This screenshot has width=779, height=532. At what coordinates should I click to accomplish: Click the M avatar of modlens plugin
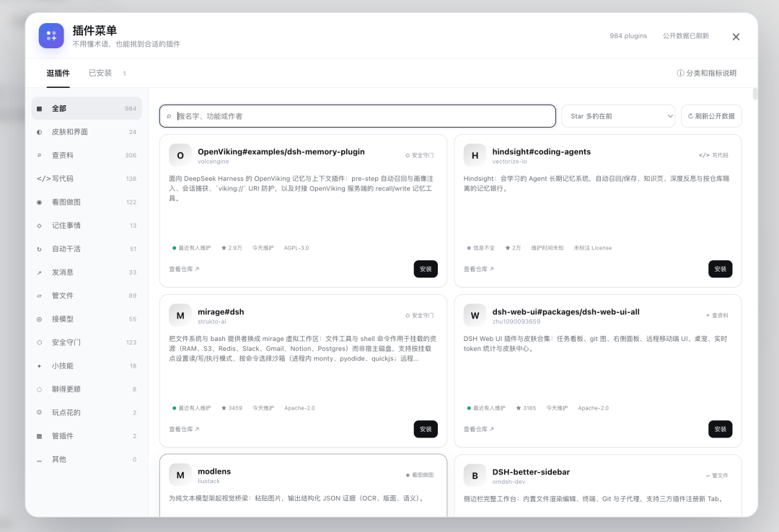tap(180, 475)
